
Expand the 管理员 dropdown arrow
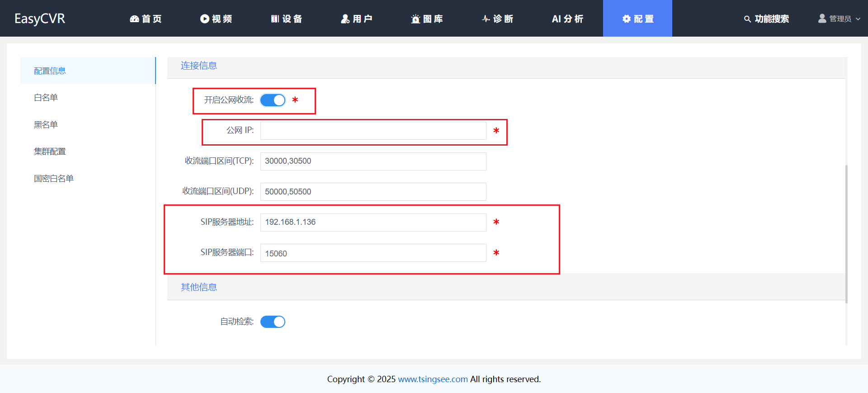pyautogui.click(x=858, y=19)
